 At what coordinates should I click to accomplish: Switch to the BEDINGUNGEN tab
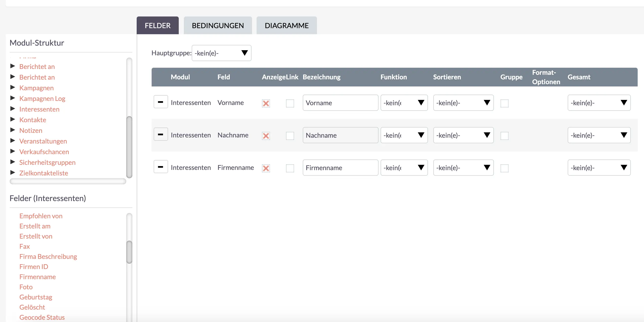[x=218, y=25]
